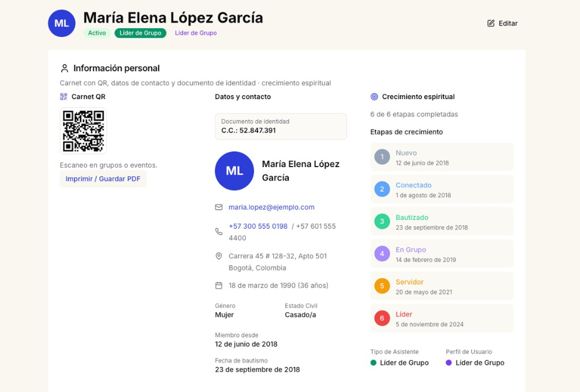Click Miembro desde value 12 de junio de 2018
This screenshot has width=580, height=392.
point(246,344)
